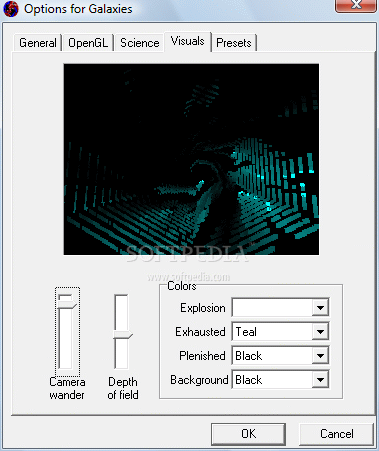Select the Science tab
This screenshot has width=379, height=451.
(x=140, y=43)
